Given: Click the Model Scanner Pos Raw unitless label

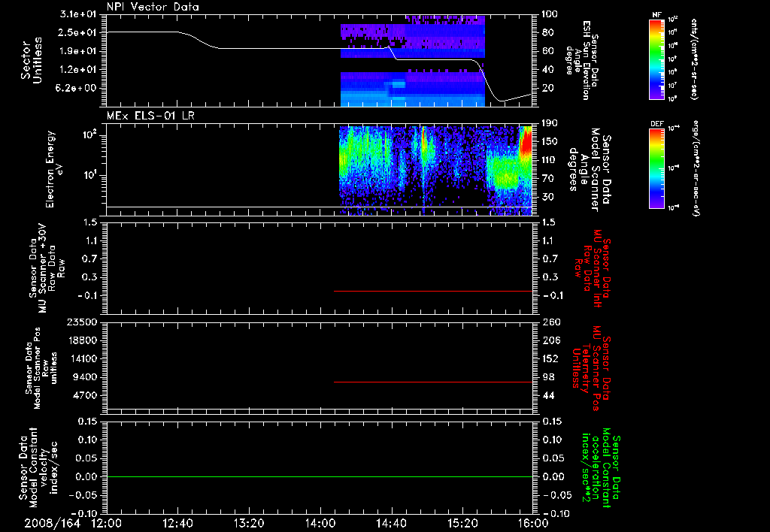Looking at the screenshot, I should pos(40,368).
